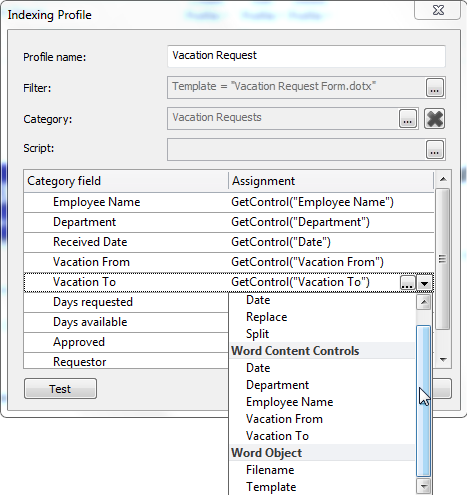Choose the Replace function from the list

[322, 317]
